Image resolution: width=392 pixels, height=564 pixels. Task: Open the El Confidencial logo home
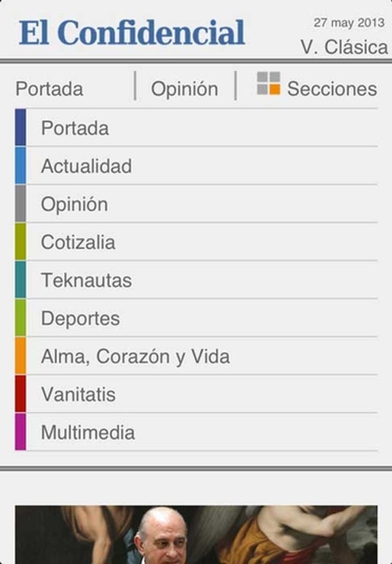(x=131, y=32)
